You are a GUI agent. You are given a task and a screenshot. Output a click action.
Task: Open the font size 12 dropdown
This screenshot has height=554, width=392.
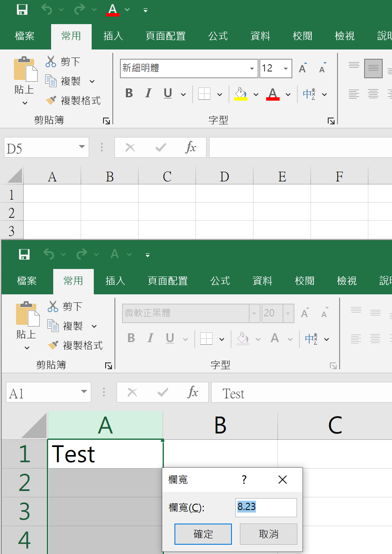[286, 69]
